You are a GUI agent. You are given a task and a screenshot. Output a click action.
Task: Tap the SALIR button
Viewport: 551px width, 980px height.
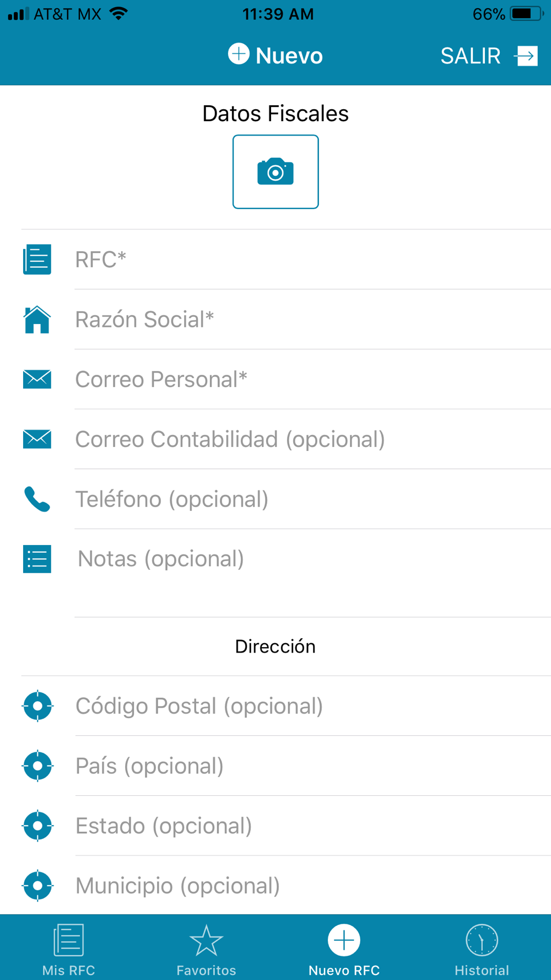point(489,56)
